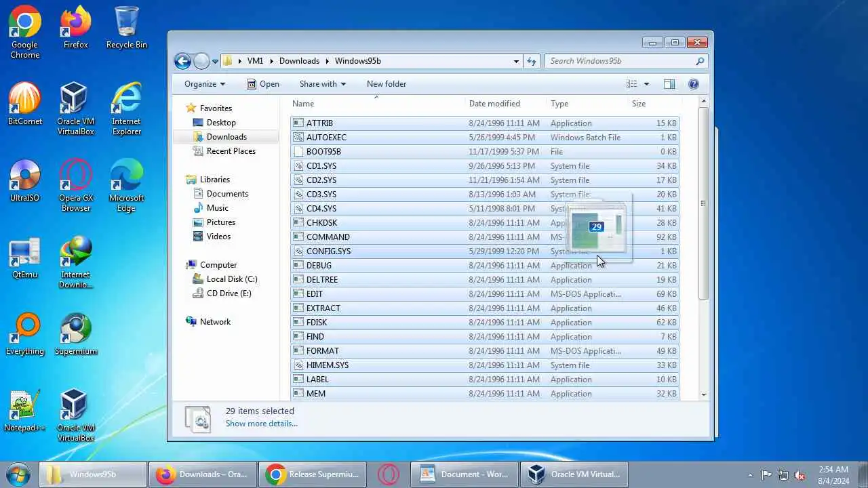Show hidden tray icons arrow
Image resolution: width=868 pixels, height=488 pixels.
750,475
